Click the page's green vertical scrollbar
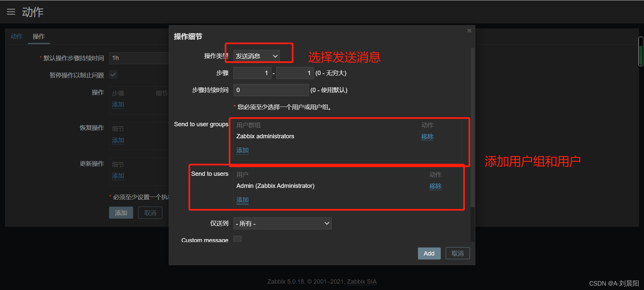The image size is (644, 290). pyautogui.click(x=641, y=51)
